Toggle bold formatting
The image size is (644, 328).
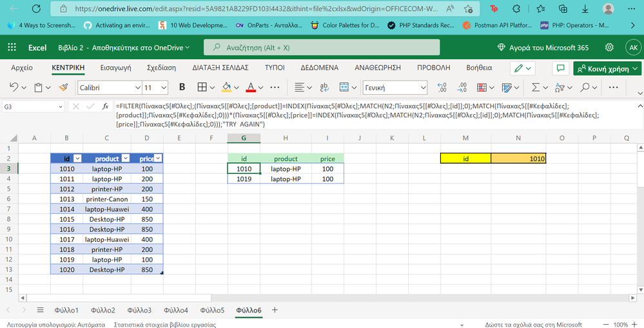(182, 87)
